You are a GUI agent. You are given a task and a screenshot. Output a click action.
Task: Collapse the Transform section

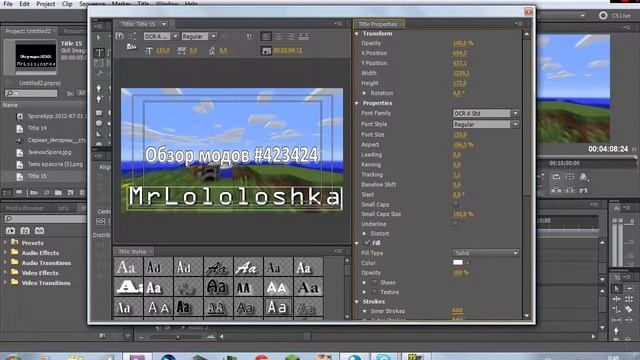(x=357, y=34)
